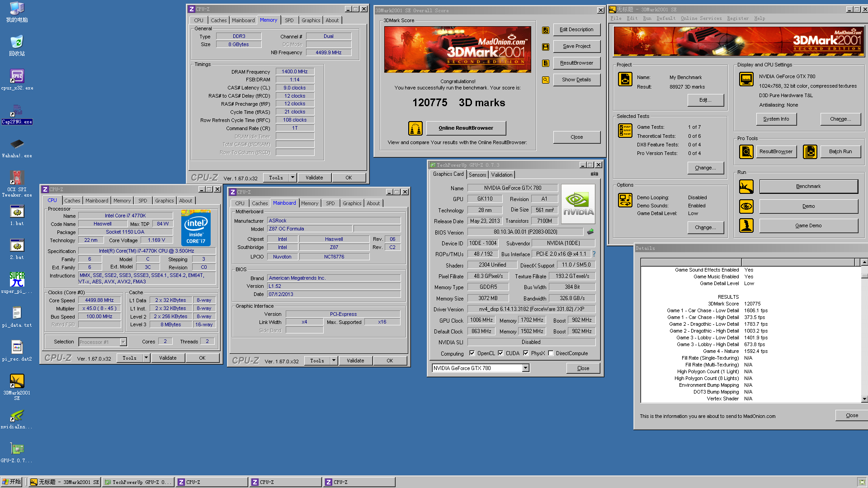Launch OCX SPI Tweaker.exe desktop icon

click(17, 183)
